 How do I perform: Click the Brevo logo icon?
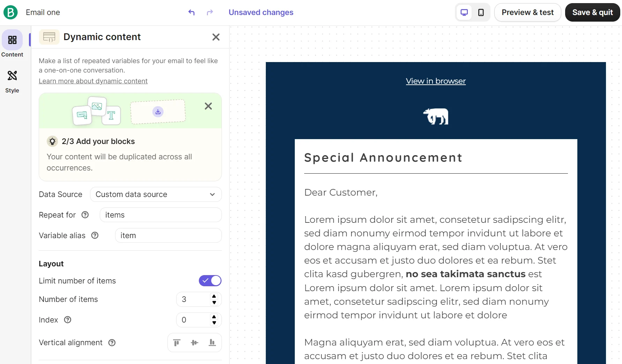click(x=10, y=13)
